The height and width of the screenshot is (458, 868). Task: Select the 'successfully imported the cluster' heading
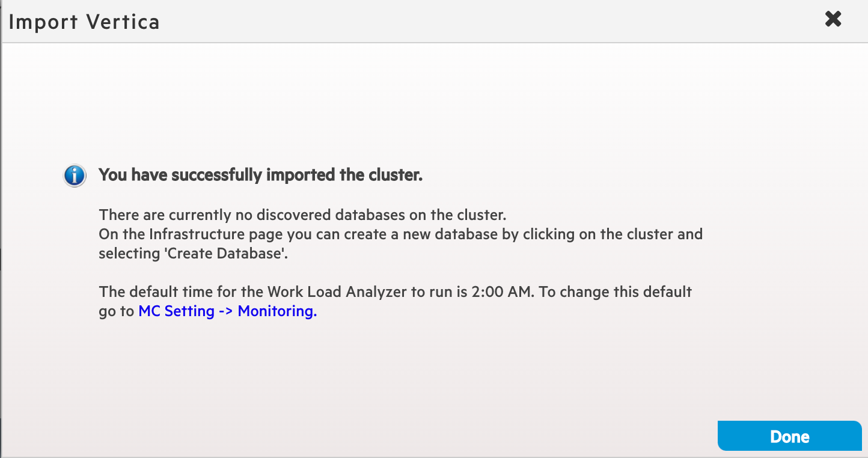[x=261, y=175]
